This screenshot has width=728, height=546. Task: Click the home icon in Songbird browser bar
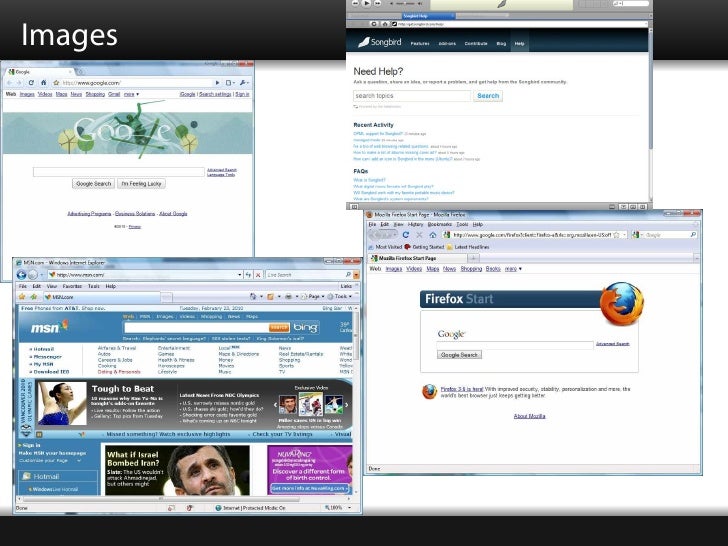[x=385, y=24]
